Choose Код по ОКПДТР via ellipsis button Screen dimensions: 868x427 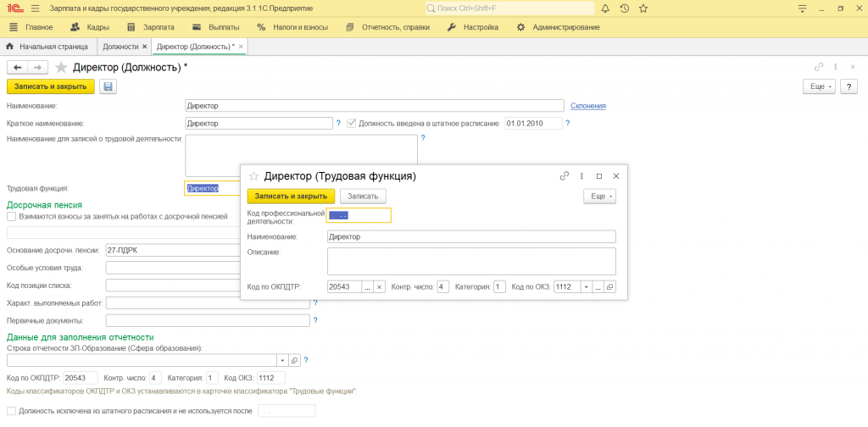(368, 287)
